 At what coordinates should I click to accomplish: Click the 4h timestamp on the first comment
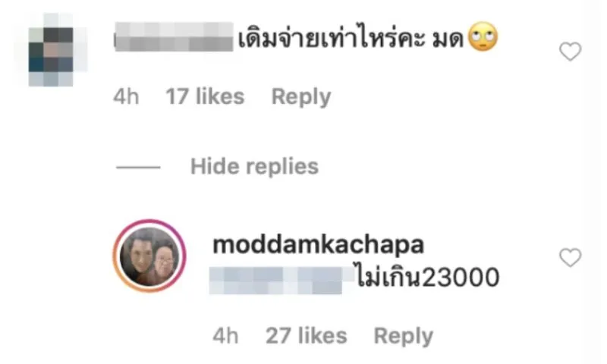click(126, 96)
